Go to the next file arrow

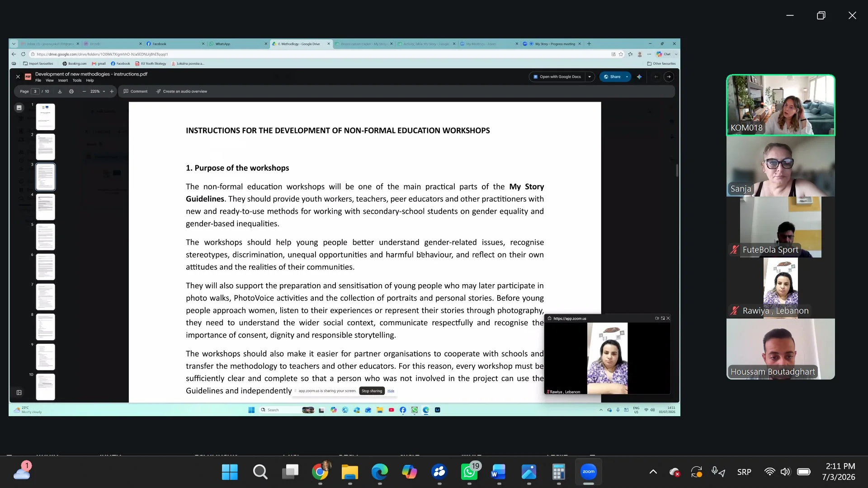pyautogui.click(x=669, y=77)
